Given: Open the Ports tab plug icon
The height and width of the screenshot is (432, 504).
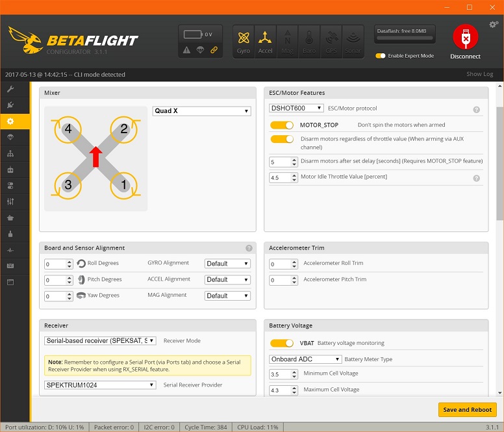Looking at the screenshot, I should click(10, 105).
